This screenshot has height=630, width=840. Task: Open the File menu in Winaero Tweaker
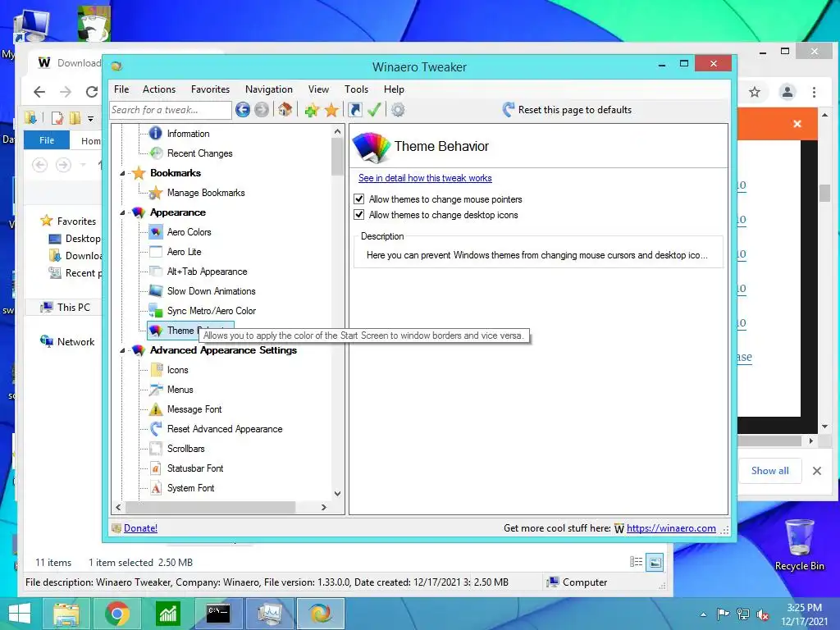click(121, 89)
